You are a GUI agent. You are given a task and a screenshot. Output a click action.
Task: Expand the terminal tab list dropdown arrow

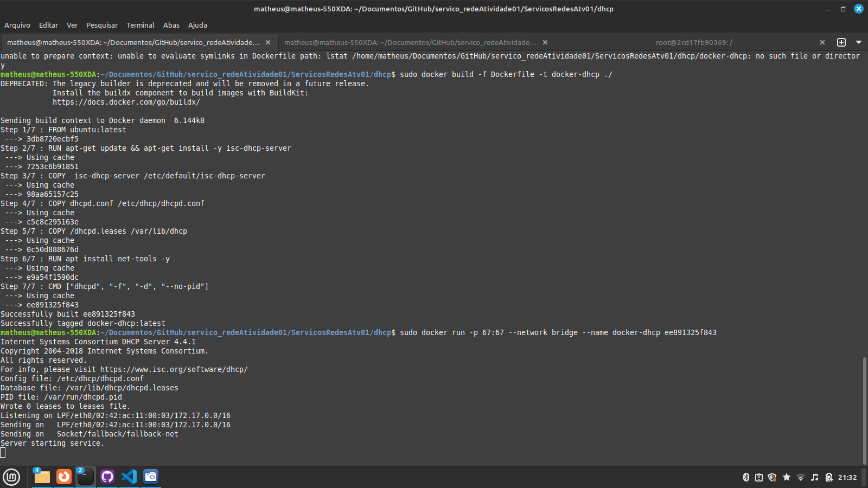859,42
